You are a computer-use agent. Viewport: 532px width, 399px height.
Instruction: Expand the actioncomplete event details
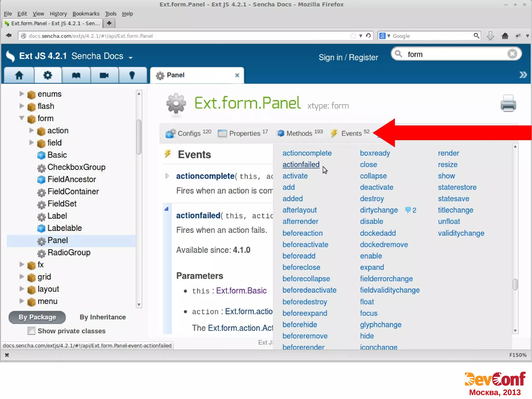tap(167, 176)
